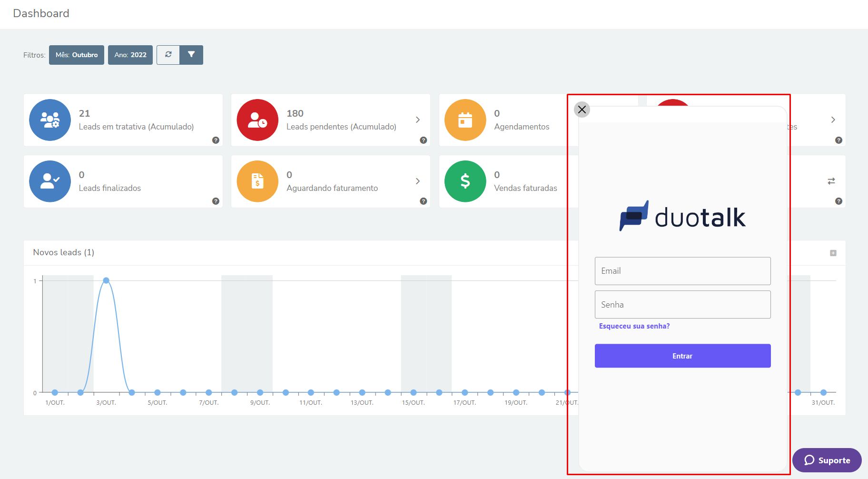The height and width of the screenshot is (479, 868).
Task: Click the chart data point at 1/OUT.
Action: point(55,392)
